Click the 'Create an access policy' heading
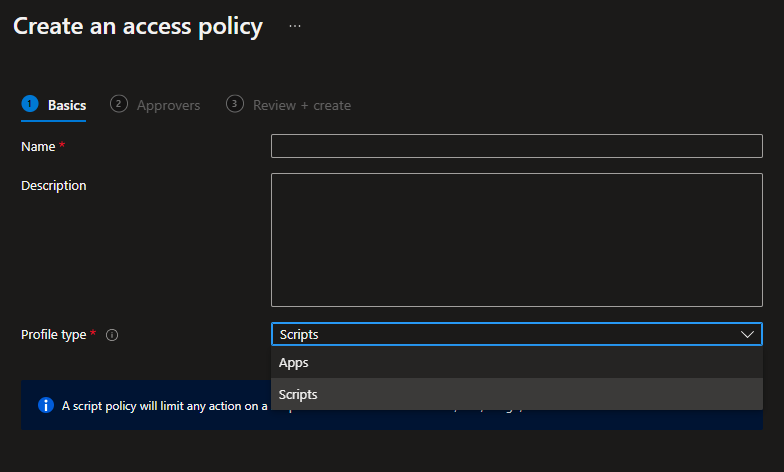This screenshot has width=784, height=472. pyautogui.click(x=138, y=27)
